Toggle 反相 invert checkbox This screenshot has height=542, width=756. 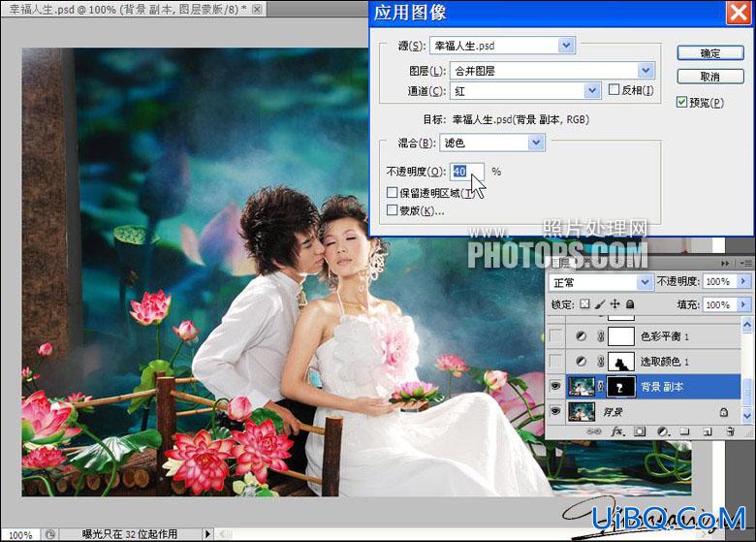[x=614, y=90]
